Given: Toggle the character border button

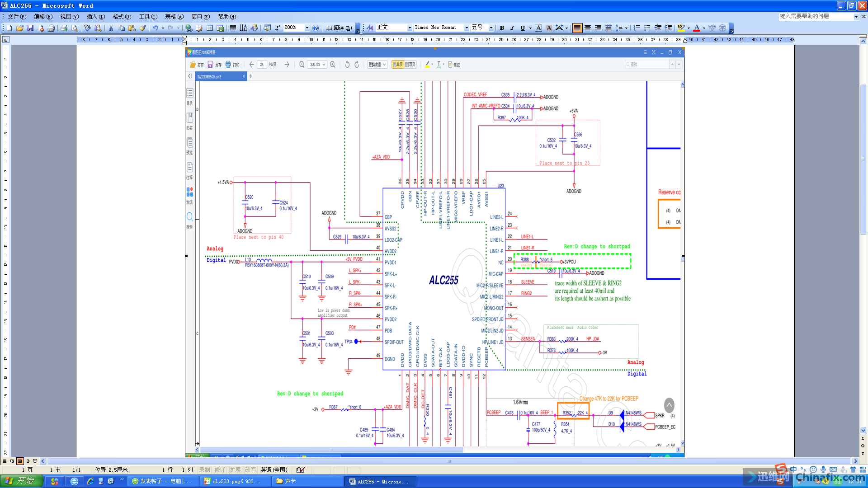Looking at the screenshot, I should [x=538, y=28].
